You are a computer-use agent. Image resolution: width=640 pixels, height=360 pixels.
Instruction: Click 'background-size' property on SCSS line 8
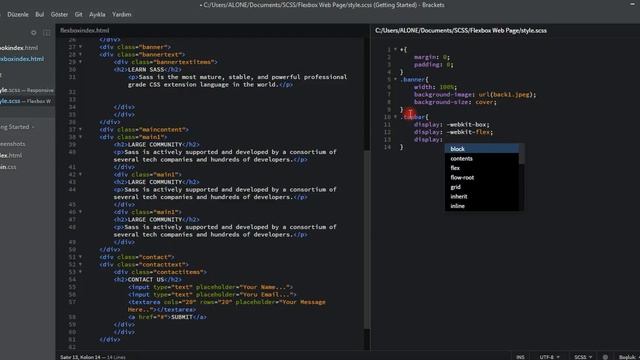click(x=440, y=102)
